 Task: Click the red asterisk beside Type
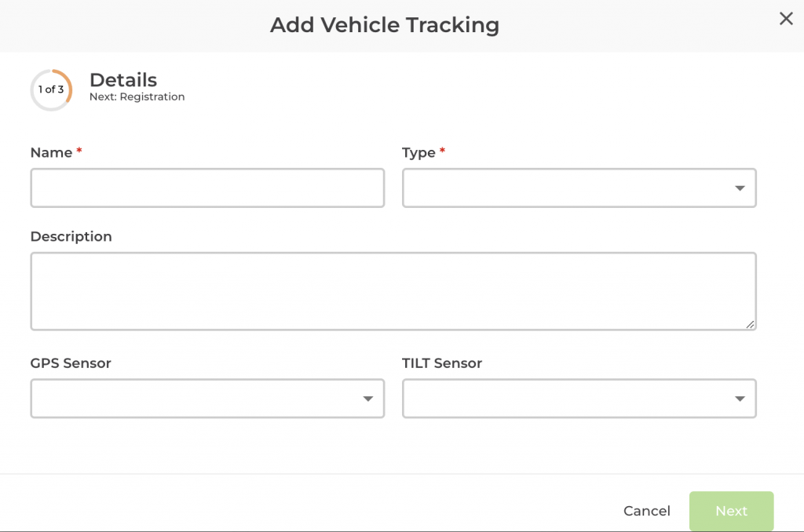tap(442, 151)
